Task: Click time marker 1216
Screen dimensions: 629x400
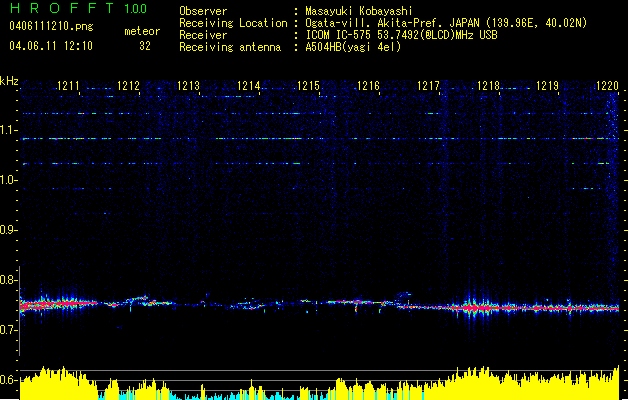Action: 368,86
